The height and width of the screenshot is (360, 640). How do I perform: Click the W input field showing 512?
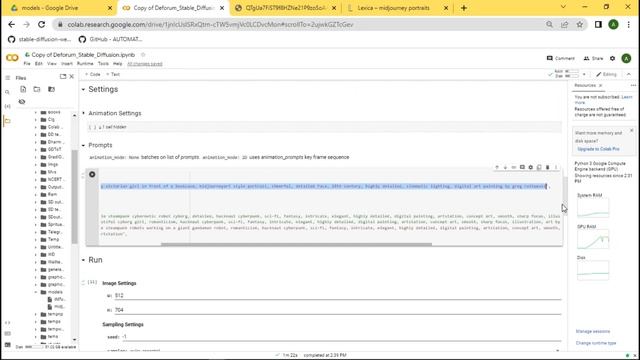point(338,296)
